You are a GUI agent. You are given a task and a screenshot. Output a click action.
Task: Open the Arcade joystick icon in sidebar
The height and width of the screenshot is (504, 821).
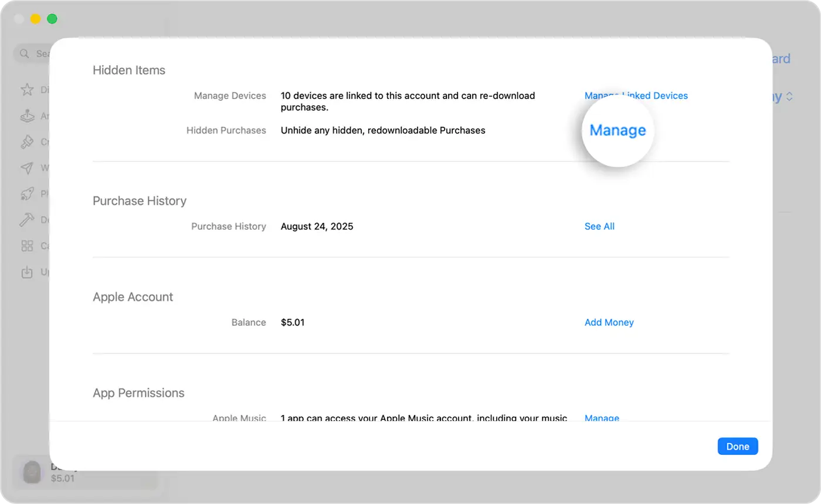coord(27,116)
